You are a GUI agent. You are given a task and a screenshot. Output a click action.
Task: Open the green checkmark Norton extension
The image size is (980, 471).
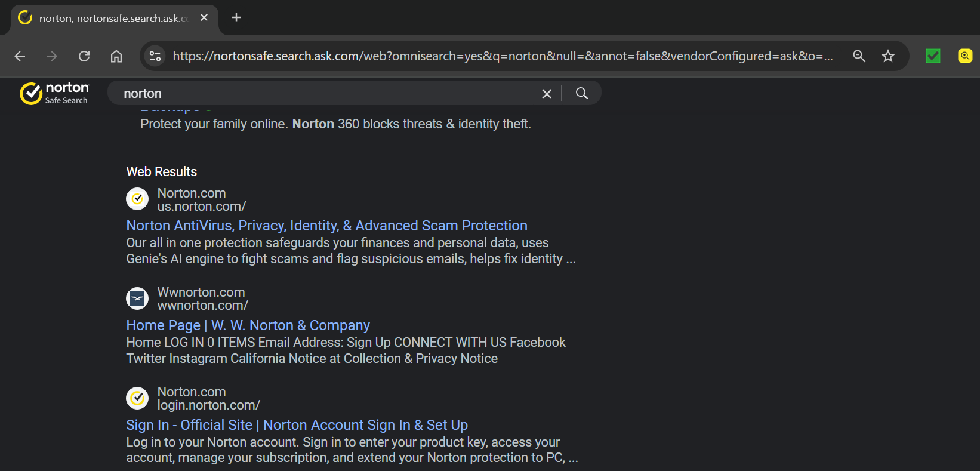coord(933,56)
